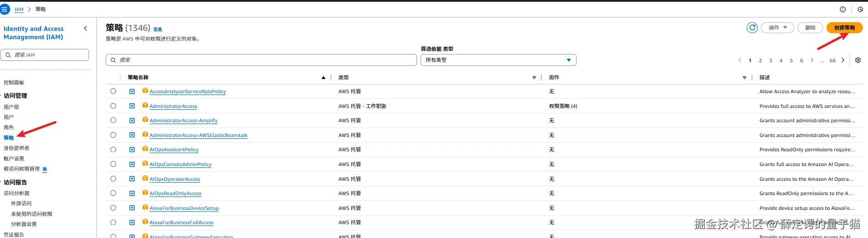Open 分析器设置 in the sidebar

pyautogui.click(x=24, y=224)
